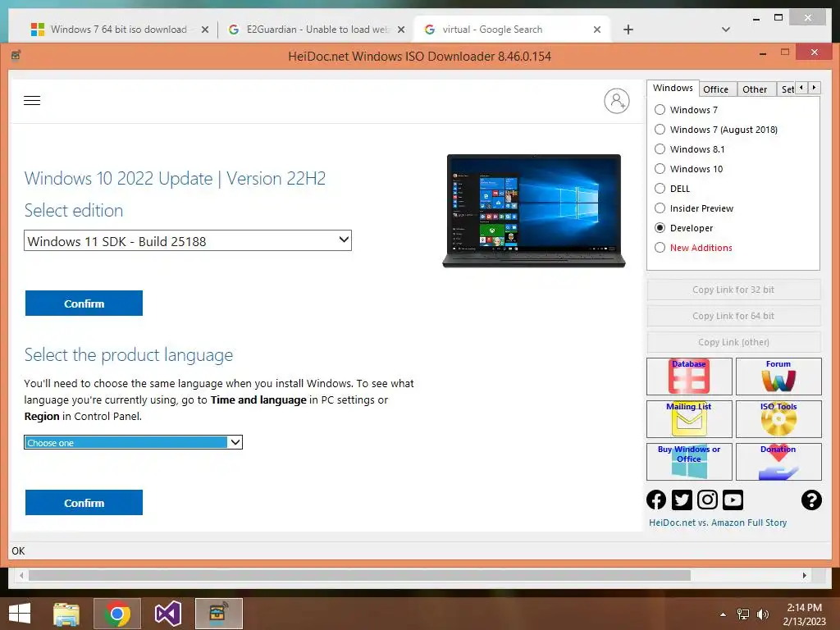This screenshot has width=840, height=630.
Task: Select the Developer radio option
Action: tap(683, 228)
